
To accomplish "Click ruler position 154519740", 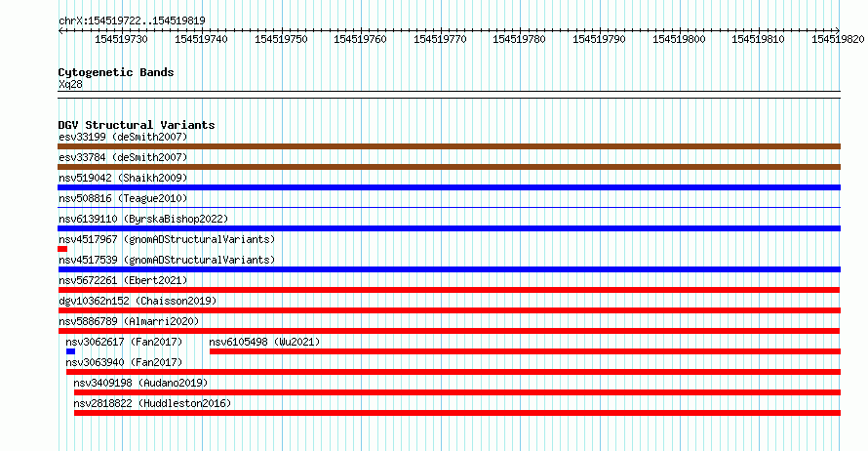I will click(x=201, y=39).
